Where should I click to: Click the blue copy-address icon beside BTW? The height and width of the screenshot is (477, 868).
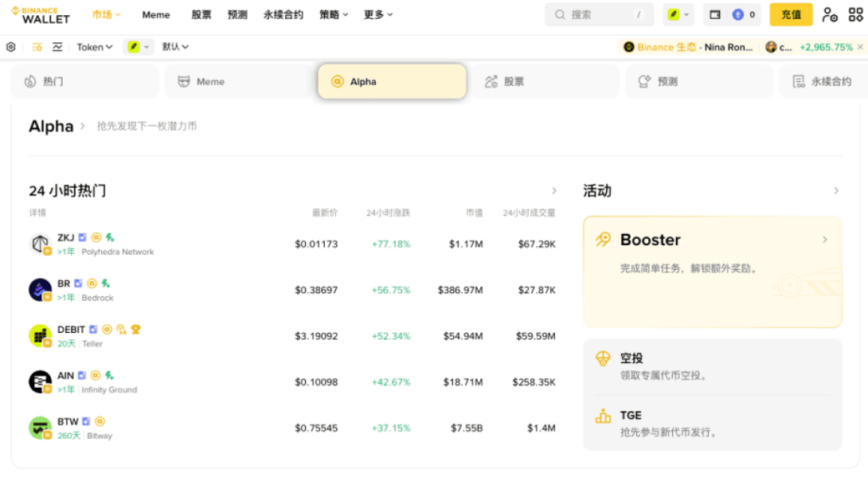[86, 421]
